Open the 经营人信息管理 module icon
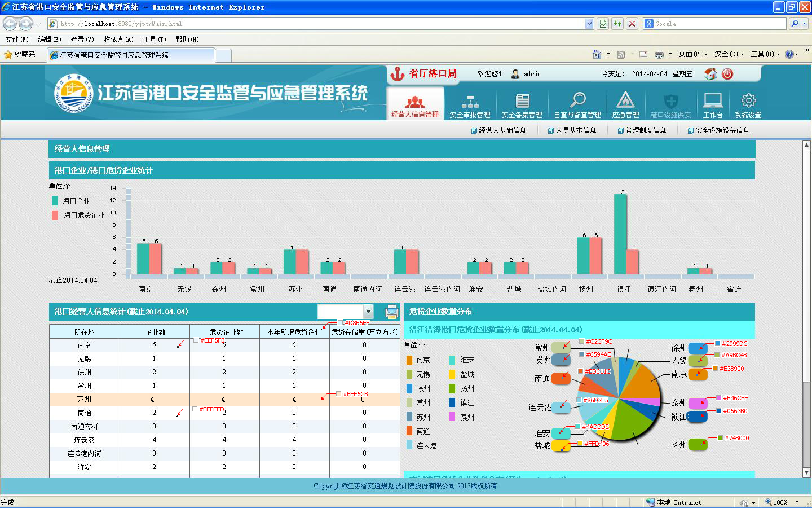The image size is (812, 508). point(415,102)
